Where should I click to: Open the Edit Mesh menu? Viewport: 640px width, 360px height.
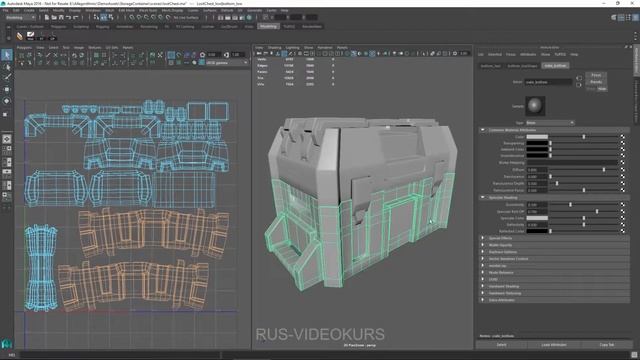click(x=126, y=10)
